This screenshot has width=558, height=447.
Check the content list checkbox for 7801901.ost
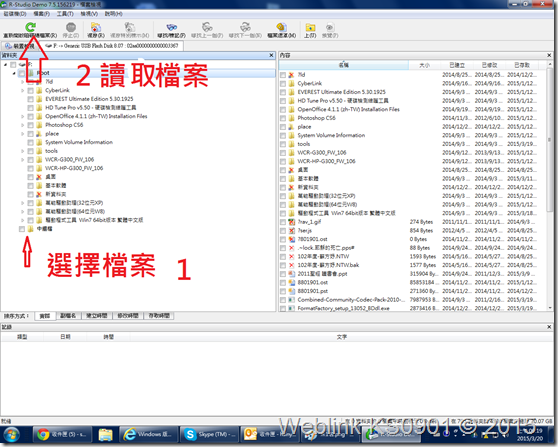tap(283, 240)
